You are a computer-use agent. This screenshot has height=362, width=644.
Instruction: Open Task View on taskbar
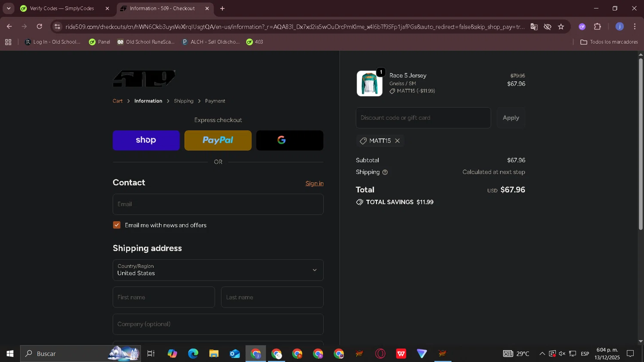(151, 354)
